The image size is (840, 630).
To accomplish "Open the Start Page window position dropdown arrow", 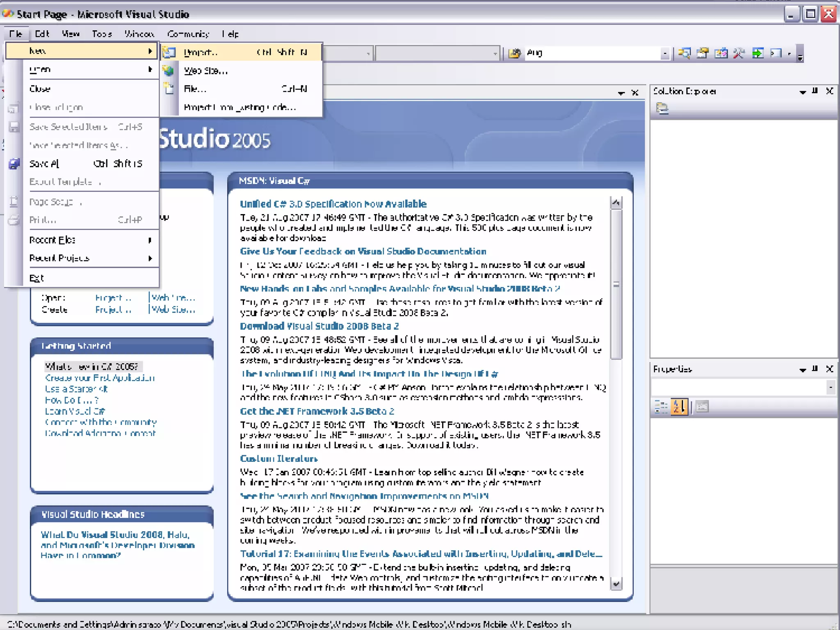I will (621, 93).
